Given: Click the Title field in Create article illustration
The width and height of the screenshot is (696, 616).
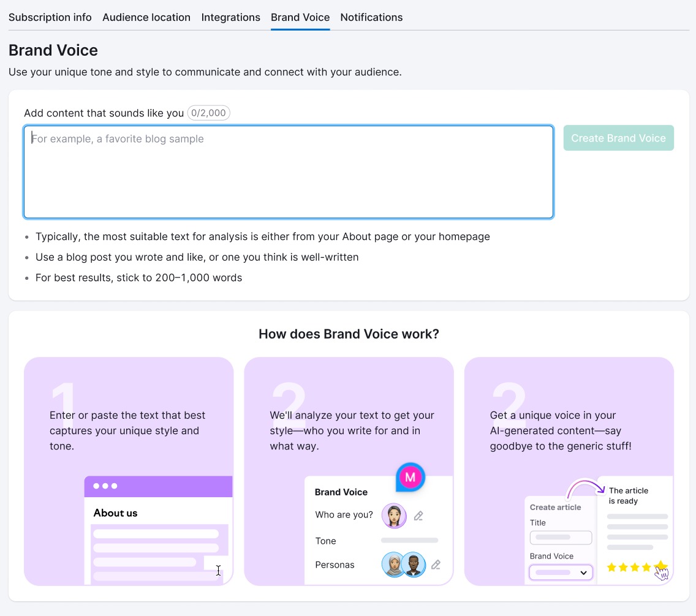Looking at the screenshot, I should (x=561, y=538).
